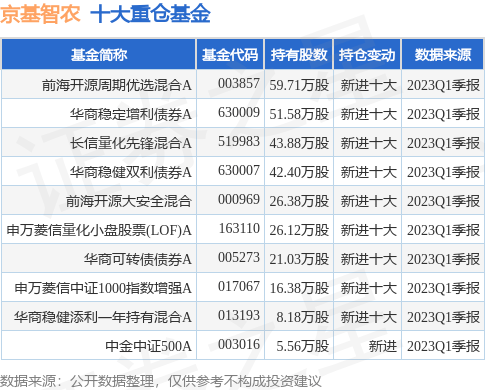Click 2023Q1季报 in the 163110 row

[443, 230]
